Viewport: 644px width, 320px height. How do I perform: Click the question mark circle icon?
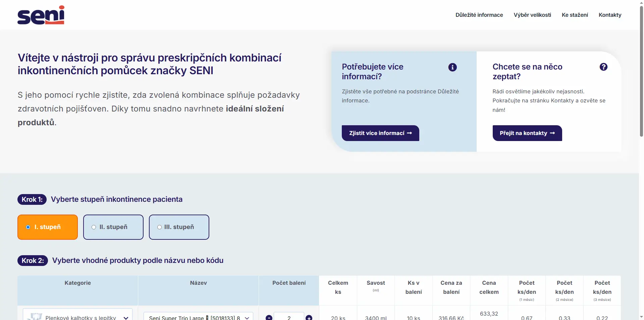coord(603,67)
